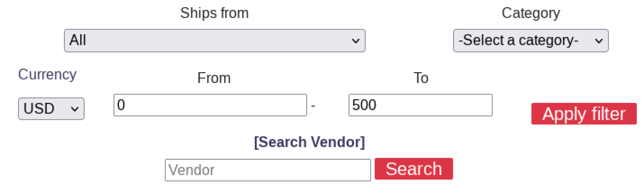Click into the Vendor text box
This screenshot has width=644, height=194.
pos(268,170)
